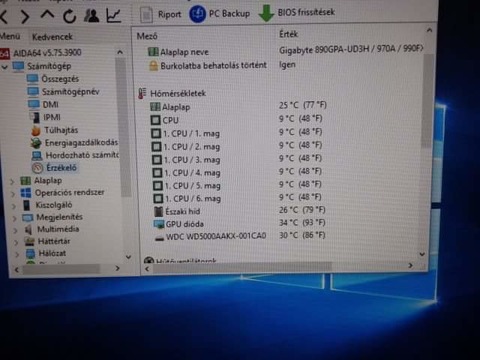The height and width of the screenshot is (360, 480).
Task: Expand the Hálózat tree node
Action: 17,255
